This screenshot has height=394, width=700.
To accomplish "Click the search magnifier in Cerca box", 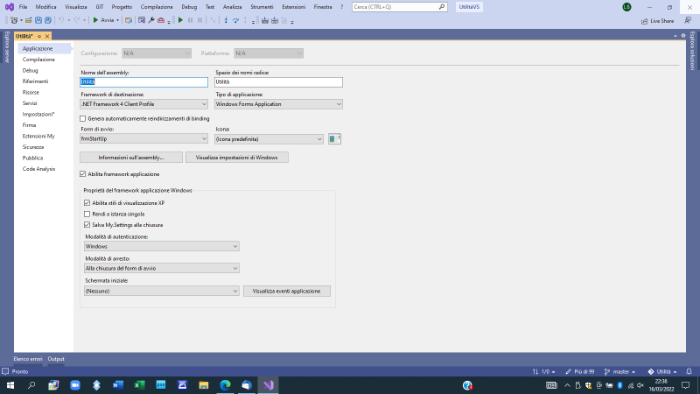I will click(x=442, y=7).
